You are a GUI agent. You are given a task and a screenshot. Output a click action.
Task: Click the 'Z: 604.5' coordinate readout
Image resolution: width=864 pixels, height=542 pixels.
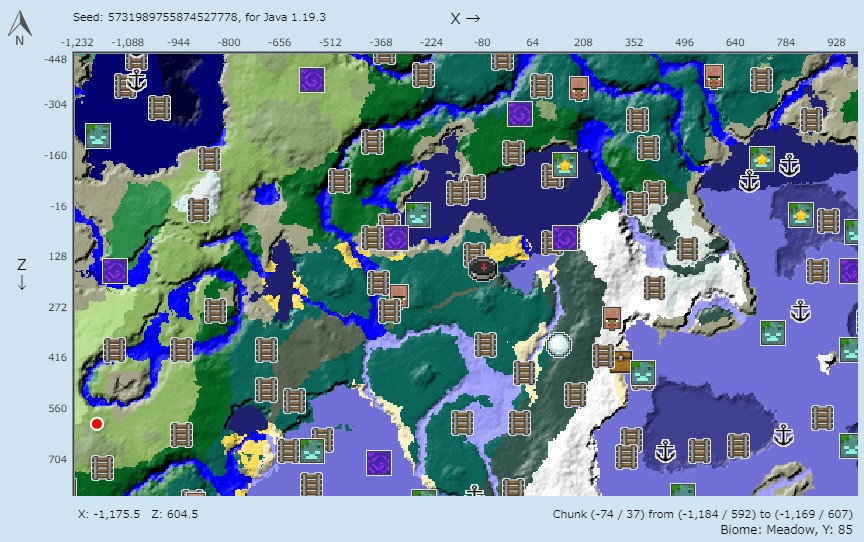[x=175, y=514]
